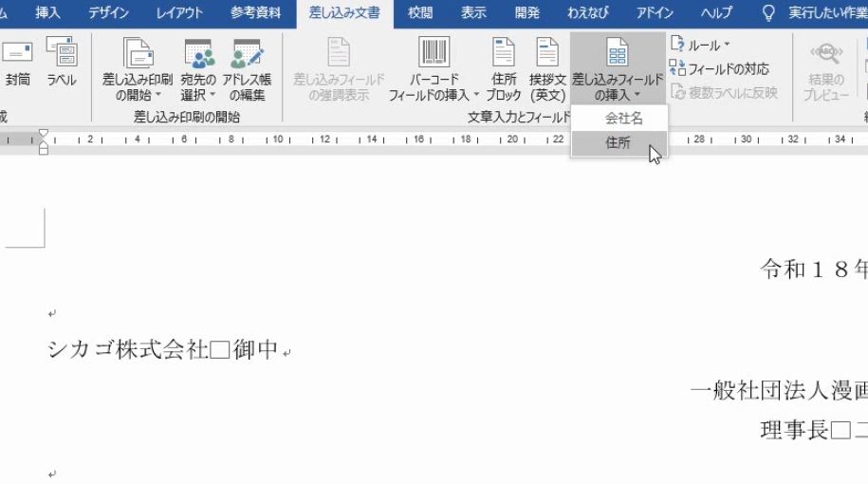Viewport: 868px width, 484px height.
Task: Click the 実行したい作業 search box
Action: click(827, 12)
